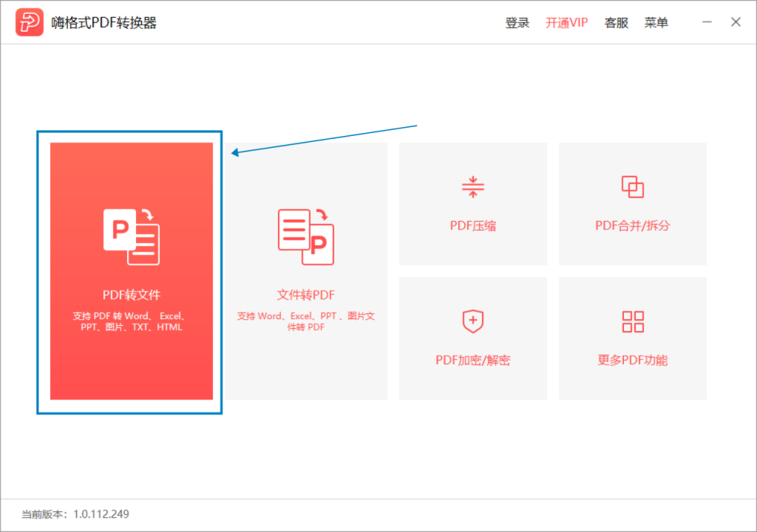The image size is (757, 532).
Task: Open the 登录 login option
Action: (517, 23)
